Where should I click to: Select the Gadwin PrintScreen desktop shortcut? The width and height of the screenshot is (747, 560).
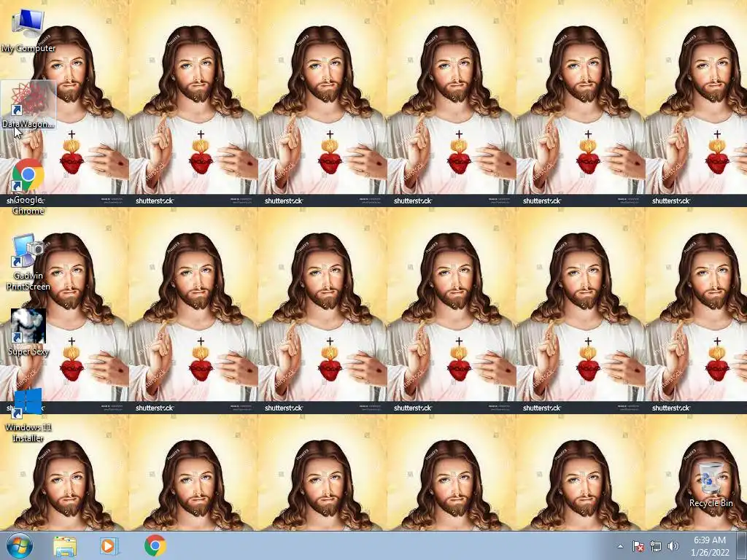click(x=28, y=262)
